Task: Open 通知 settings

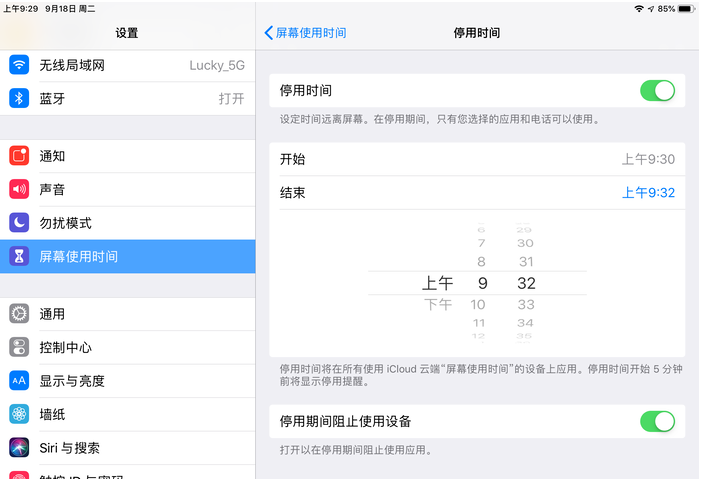Action: pos(128,156)
